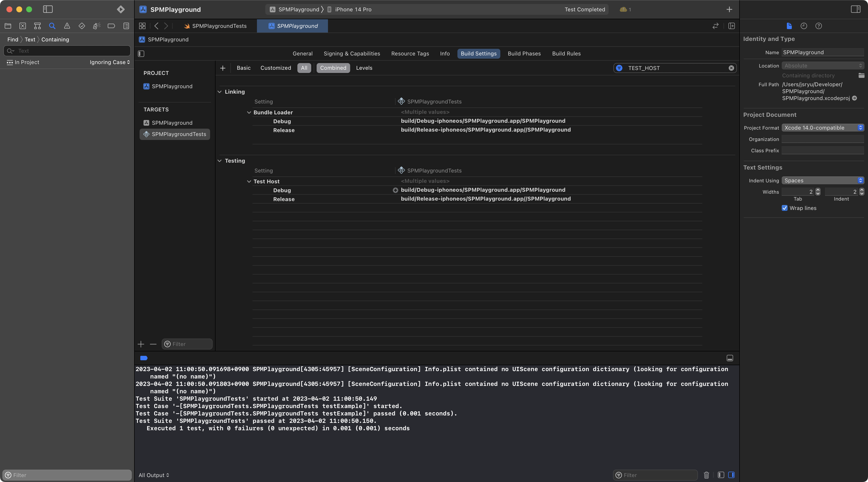Screen dimensions: 868x482
Task: Collapse the Linking section
Action: (220, 92)
